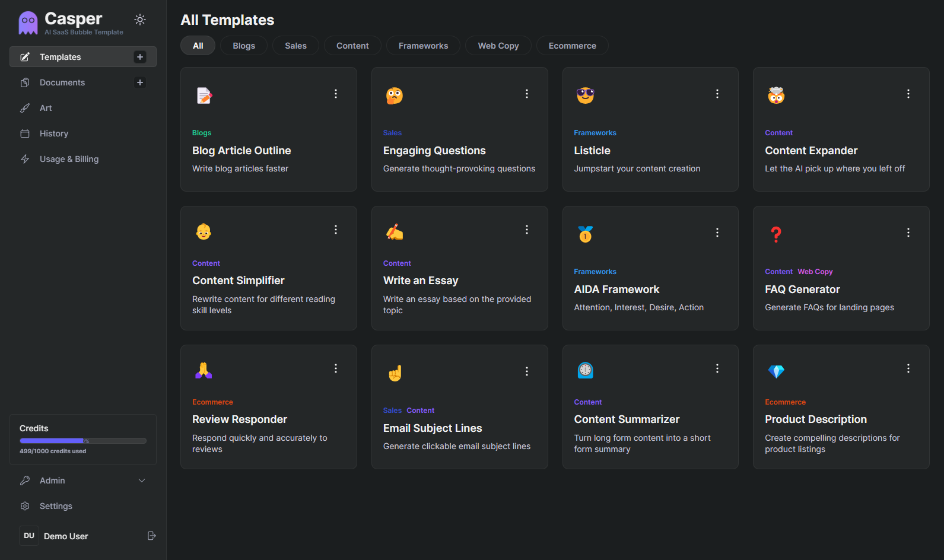Click the diamond icon on Product Description
944x560 pixels.
click(776, 371)
